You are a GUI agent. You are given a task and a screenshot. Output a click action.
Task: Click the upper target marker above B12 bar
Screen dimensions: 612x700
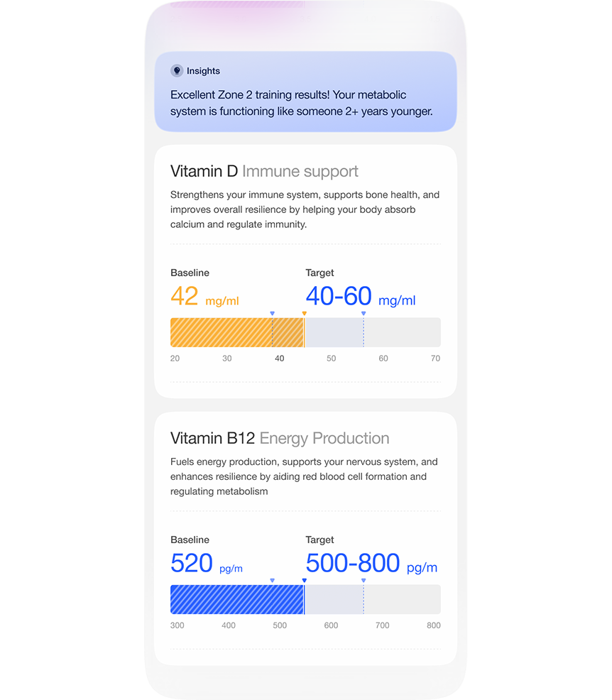[364, 580]
